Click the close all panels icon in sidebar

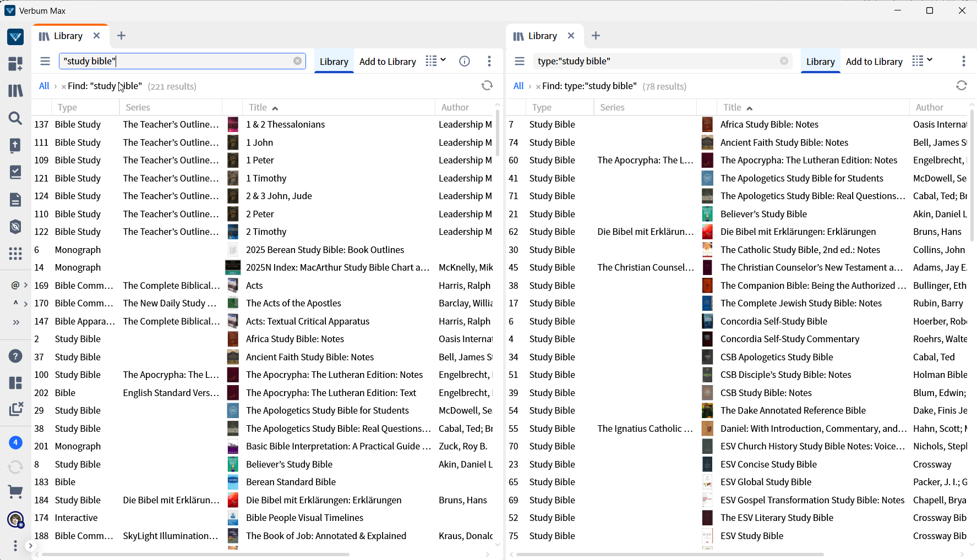(16, 409)
